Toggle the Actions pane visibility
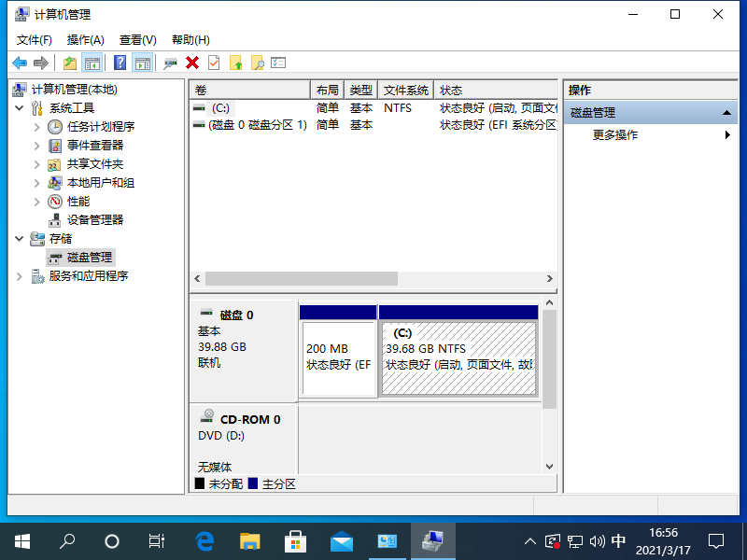The image size is (747, 560). click(x=142, y=63)
